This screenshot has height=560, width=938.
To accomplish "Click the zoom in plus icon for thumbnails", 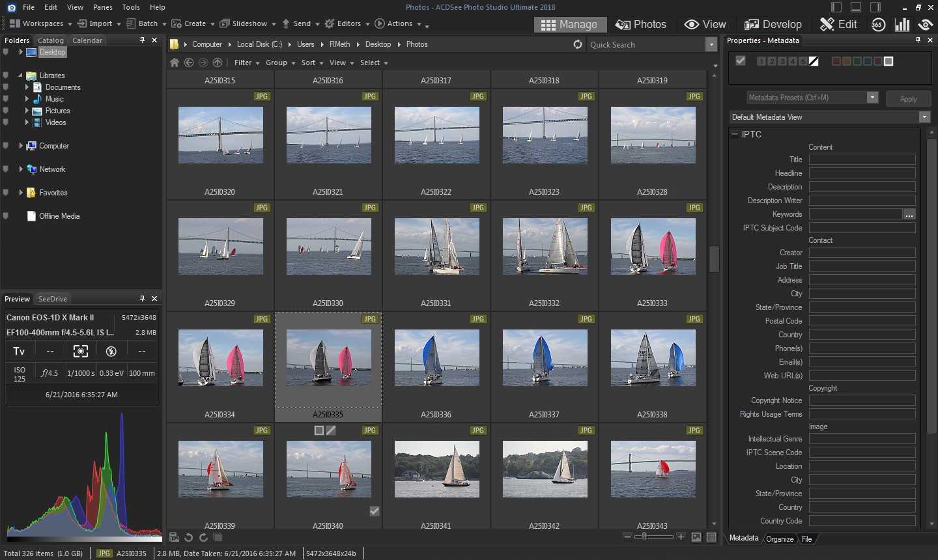I will pos(681,537).
